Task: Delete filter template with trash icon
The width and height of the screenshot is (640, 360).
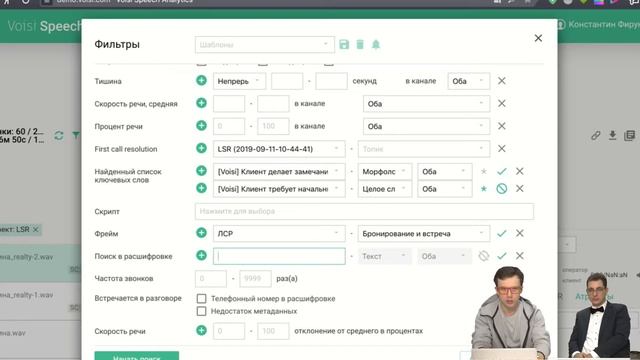Action: tap(360, 44)
